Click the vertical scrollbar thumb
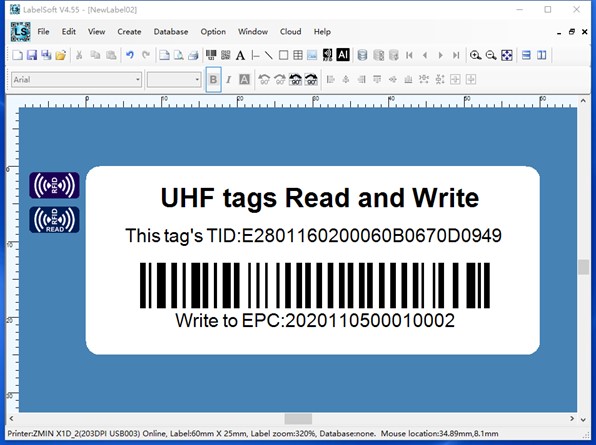596x445 pixels. [x=583, y=267]
